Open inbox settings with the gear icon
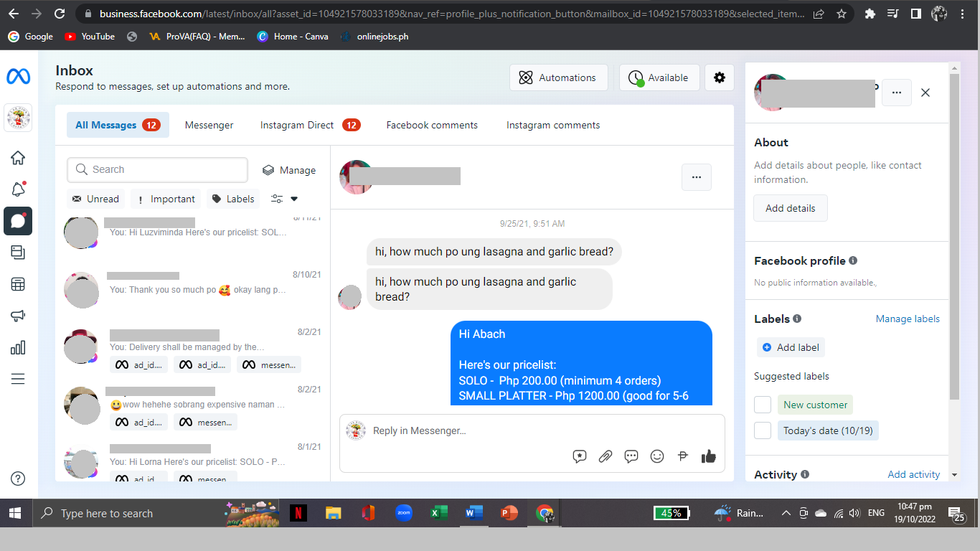This screenshot has width=980, height=551. 720,77
